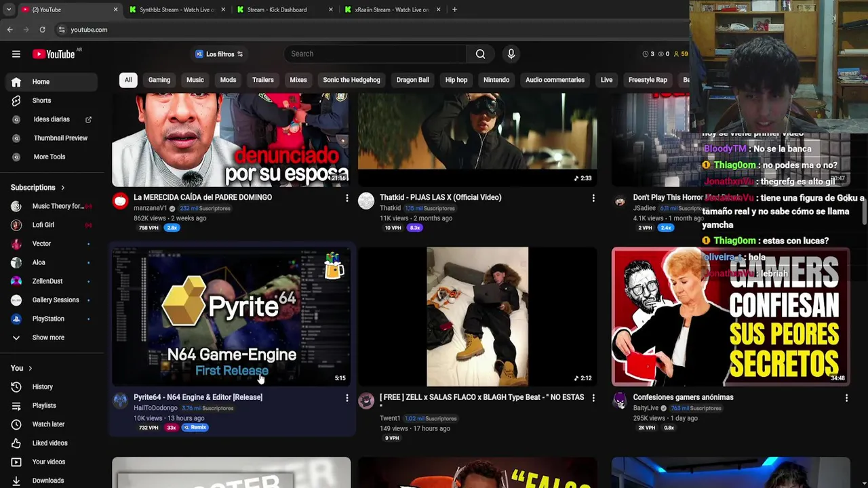Click the search input field
868x488 pixels.
pyautogui.click(x=375, y=54)
